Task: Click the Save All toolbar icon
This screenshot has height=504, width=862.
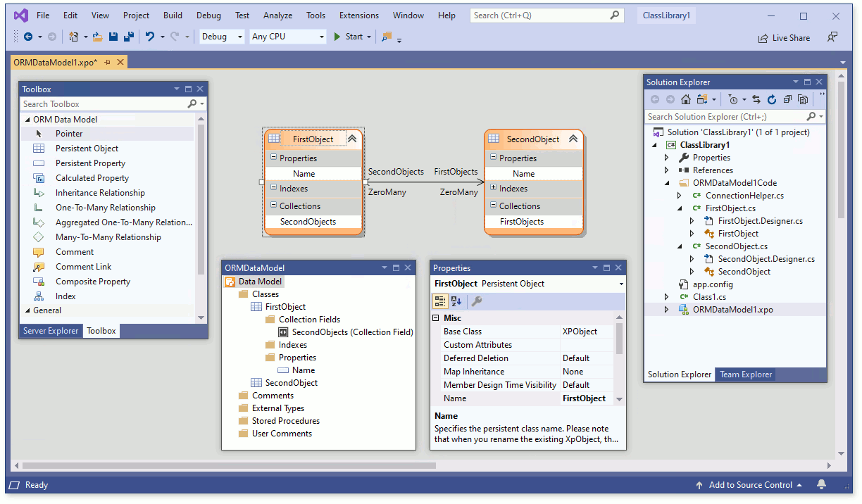Action: coord(128,37)
